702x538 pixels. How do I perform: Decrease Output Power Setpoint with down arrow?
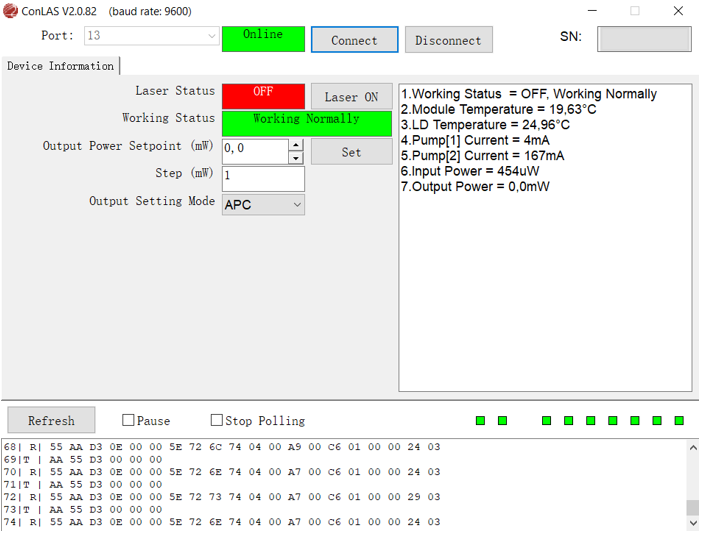click(x=296, y=157)
